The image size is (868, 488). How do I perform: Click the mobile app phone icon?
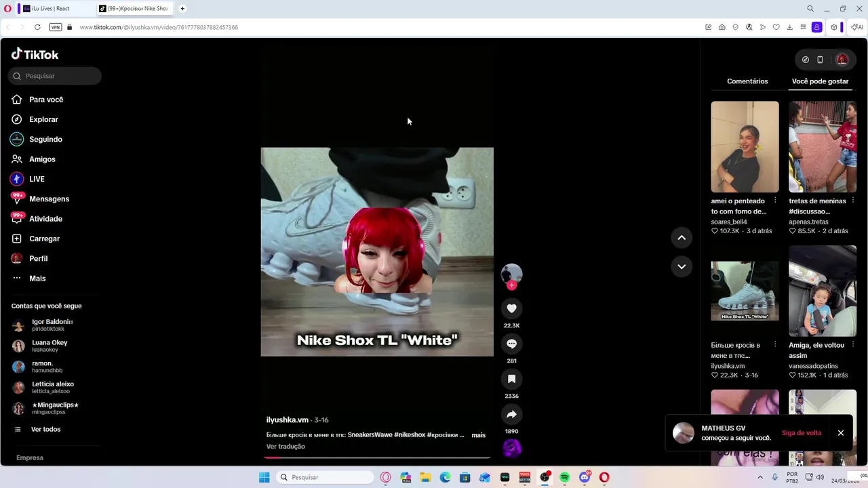coord(820,60)
